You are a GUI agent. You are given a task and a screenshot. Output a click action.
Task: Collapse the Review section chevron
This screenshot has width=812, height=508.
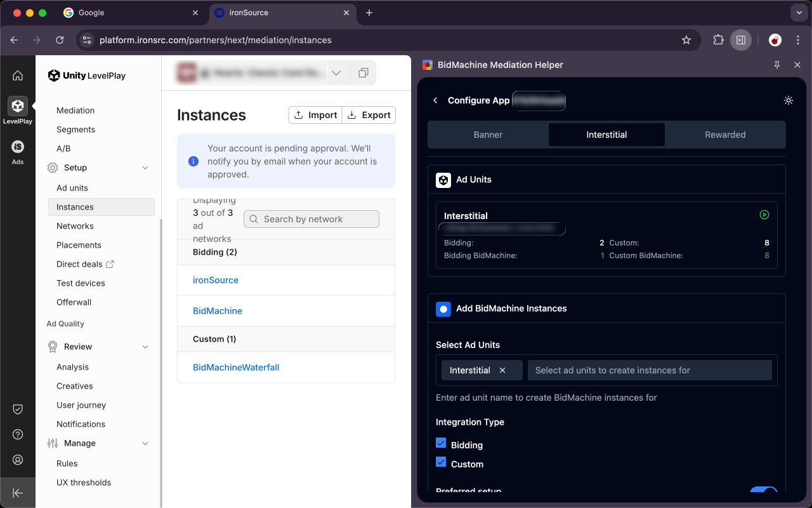[x=145, y=347]
